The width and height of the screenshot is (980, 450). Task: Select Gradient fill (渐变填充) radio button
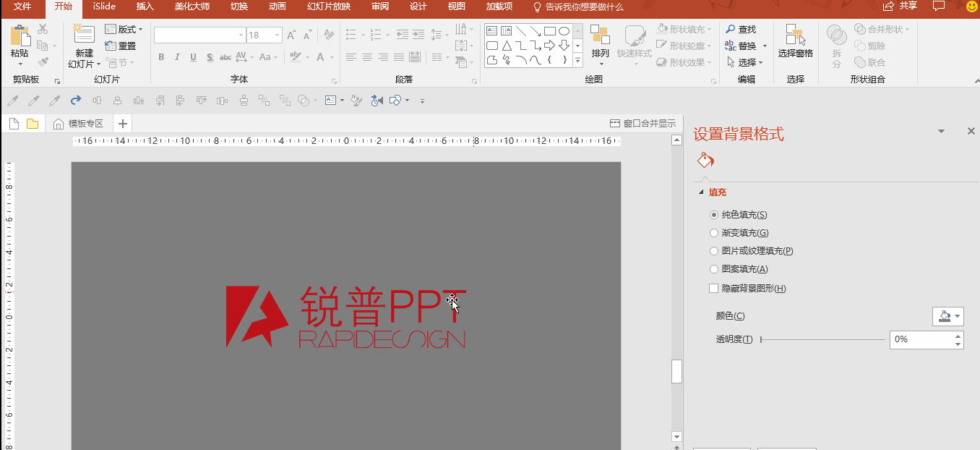coord(714,233)
